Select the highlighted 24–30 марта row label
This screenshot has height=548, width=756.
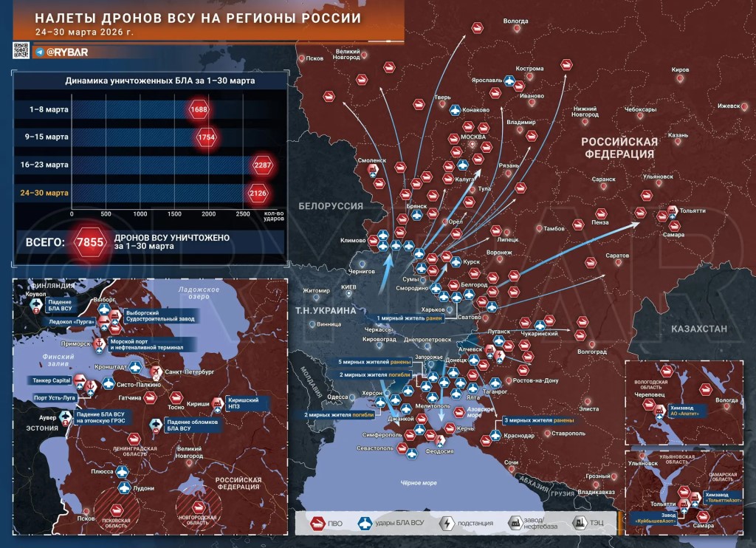pyautogui.click(x=44, y=193)
